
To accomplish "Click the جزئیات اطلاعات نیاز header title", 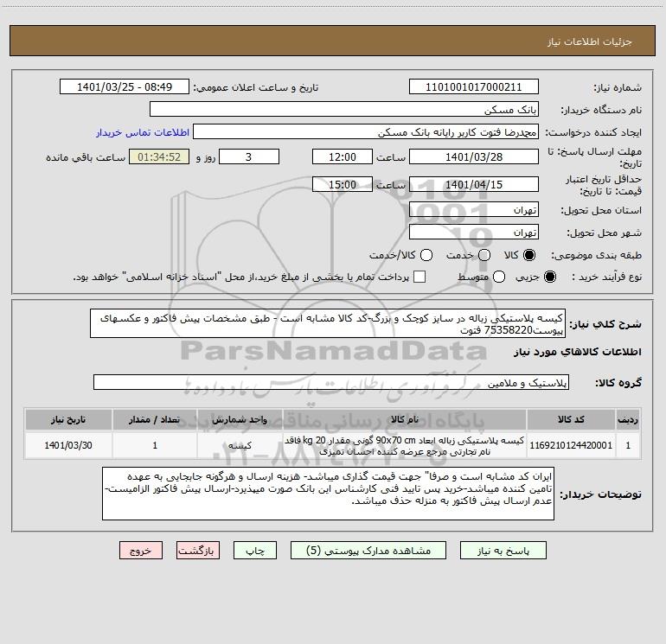I will [590, 41].
